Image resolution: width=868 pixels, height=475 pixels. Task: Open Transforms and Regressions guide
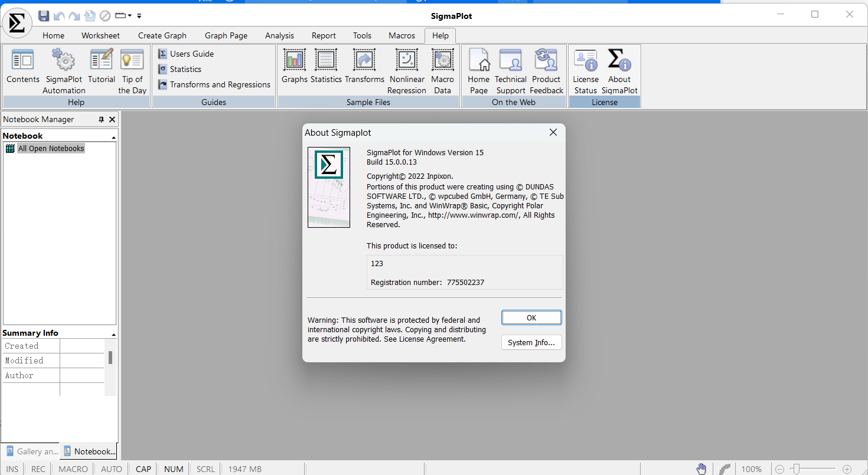214,84
